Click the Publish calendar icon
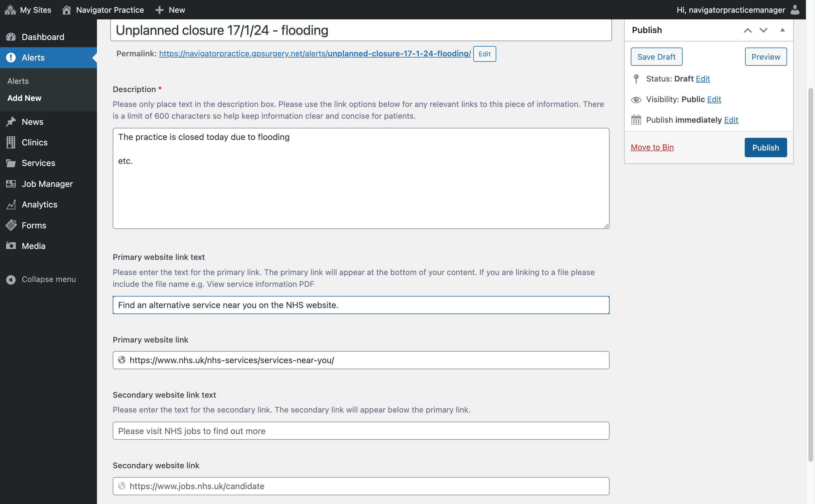 tap(636, 120)
